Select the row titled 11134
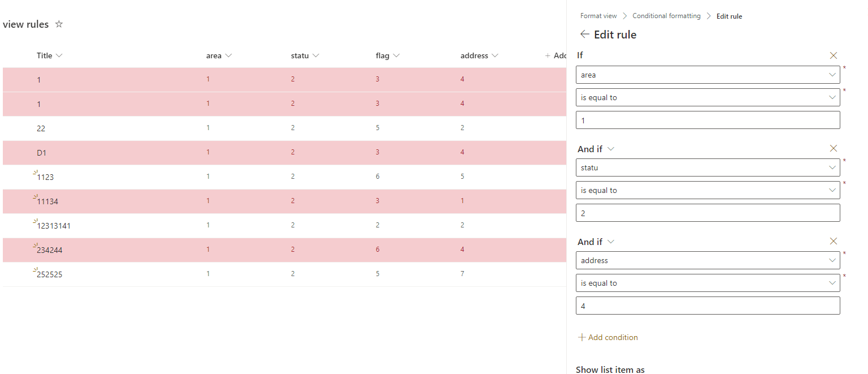The width and height of the screenshot is (868, 374). pos(284,201)
